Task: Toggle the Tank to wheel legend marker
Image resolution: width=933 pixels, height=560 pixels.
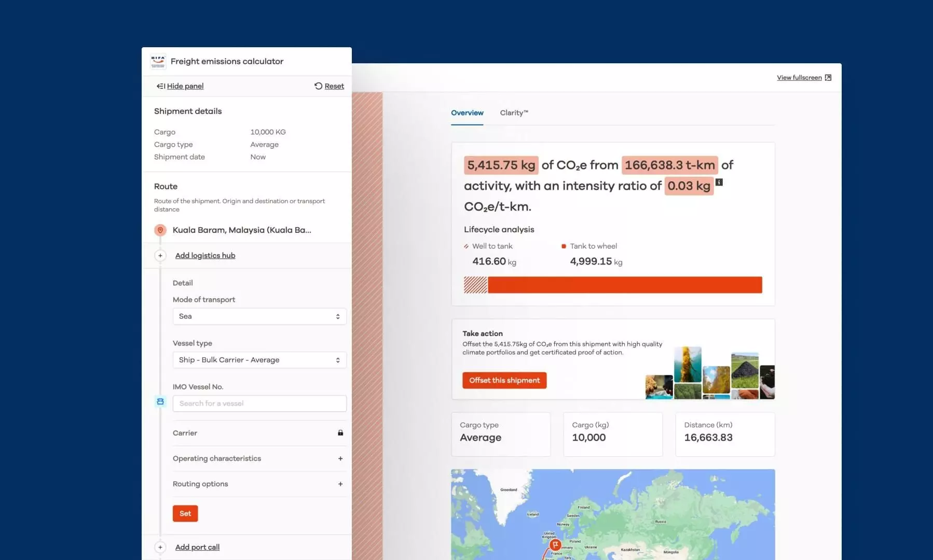Action: [x=564, y=246]
